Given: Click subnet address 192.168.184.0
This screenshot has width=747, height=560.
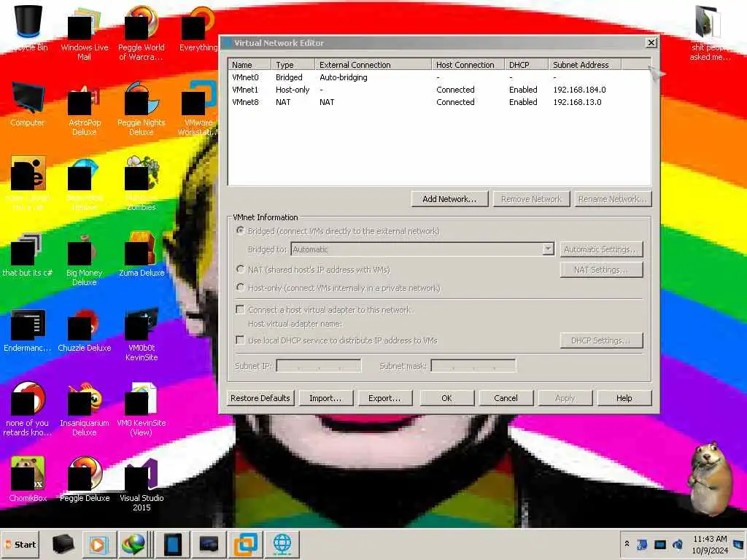Looking at the screenshot, I should (579, 90).
